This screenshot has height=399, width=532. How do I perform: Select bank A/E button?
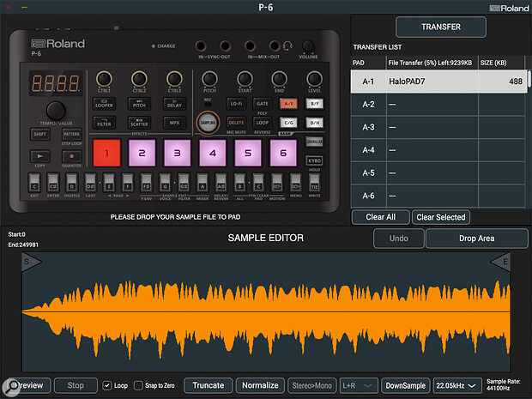[x=288, y=104]
